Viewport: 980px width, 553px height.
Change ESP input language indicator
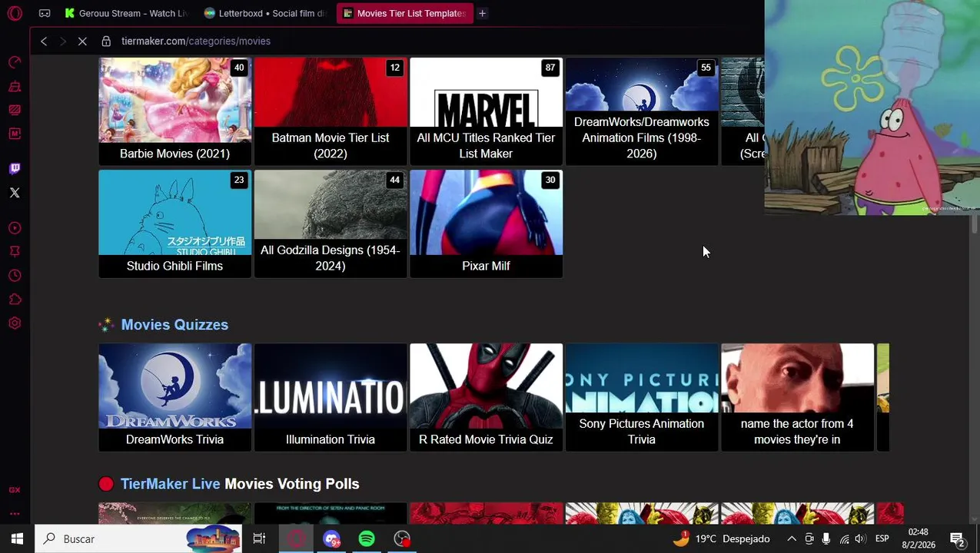882,539
